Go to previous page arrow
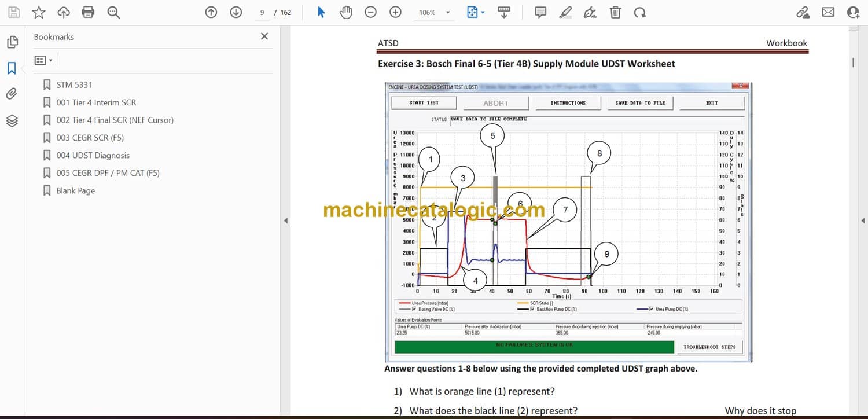The image size is (868, 419). tap(211, 12)
